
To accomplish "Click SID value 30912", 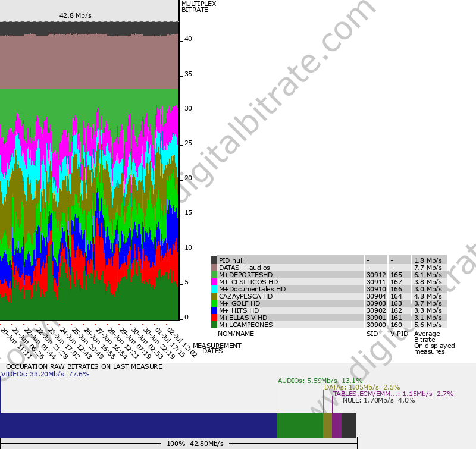I will click(x=376, y=275).
